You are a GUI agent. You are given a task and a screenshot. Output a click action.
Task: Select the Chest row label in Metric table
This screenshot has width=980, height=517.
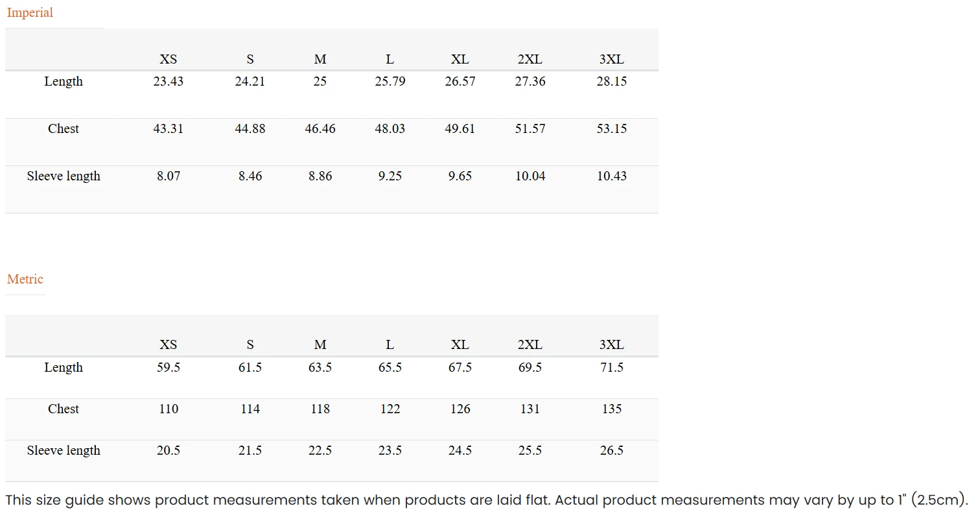coord(64,409)
